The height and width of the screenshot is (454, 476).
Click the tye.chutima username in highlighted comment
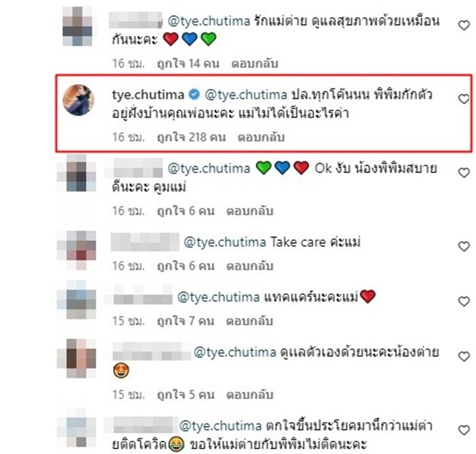pos(148,95)
